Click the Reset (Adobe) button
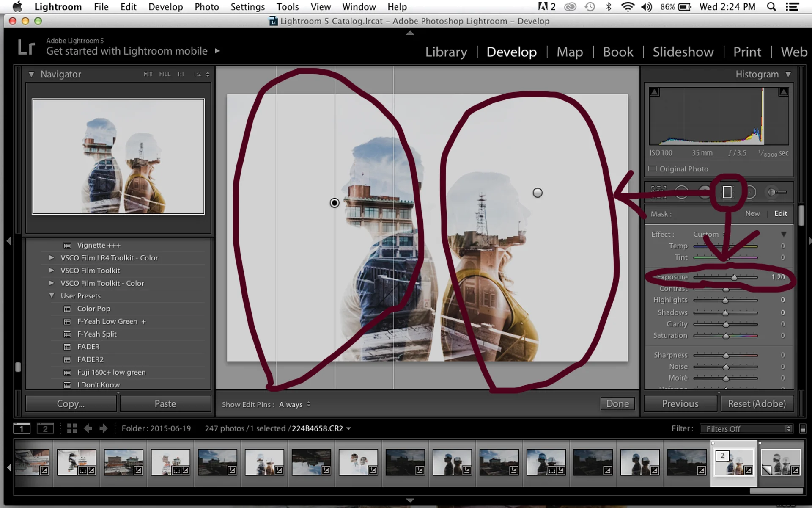 (x=757, y=403)
